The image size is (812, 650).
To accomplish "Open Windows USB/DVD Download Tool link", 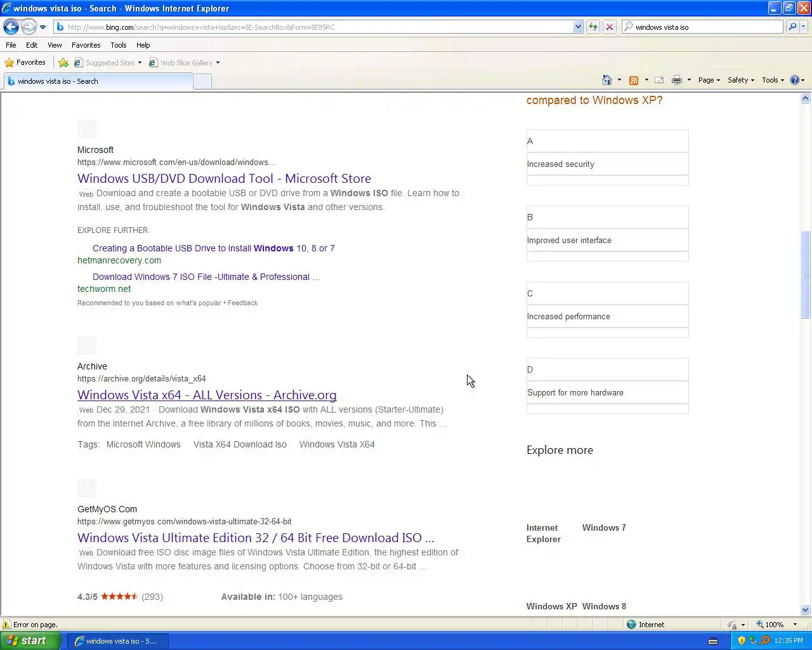I will (224, 178).
